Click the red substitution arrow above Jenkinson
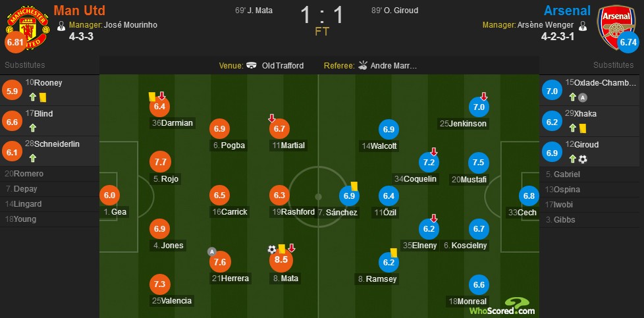 pyautogui.click(x=484, y=97)
